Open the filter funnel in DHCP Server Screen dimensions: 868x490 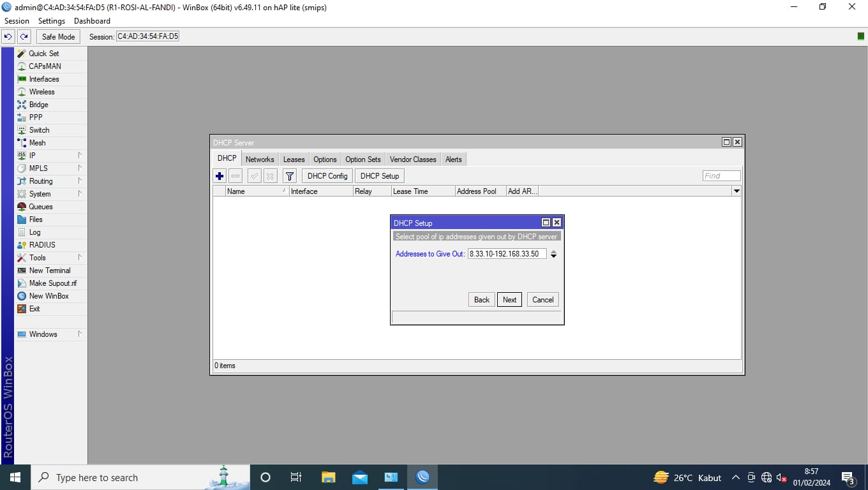[289, 176]
